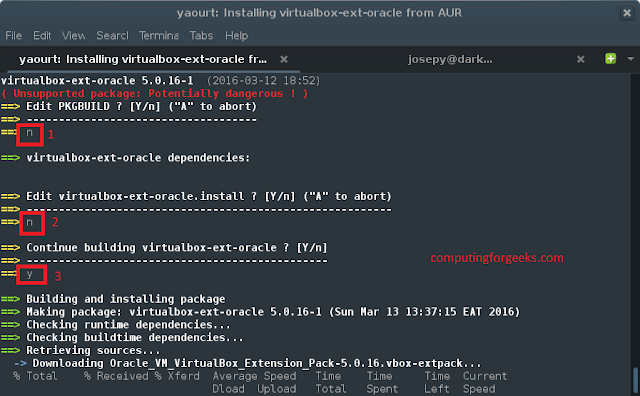Open the Tabs menu
640x396 pixels.
coord(201,36)
